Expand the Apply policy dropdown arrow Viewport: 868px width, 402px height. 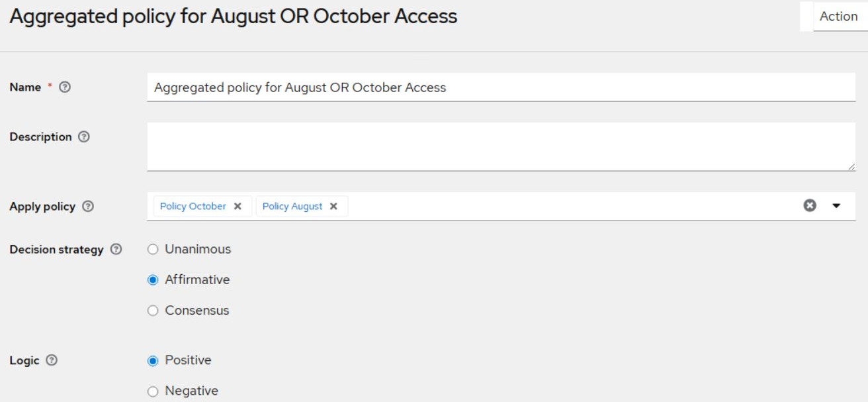coord(836,206)
